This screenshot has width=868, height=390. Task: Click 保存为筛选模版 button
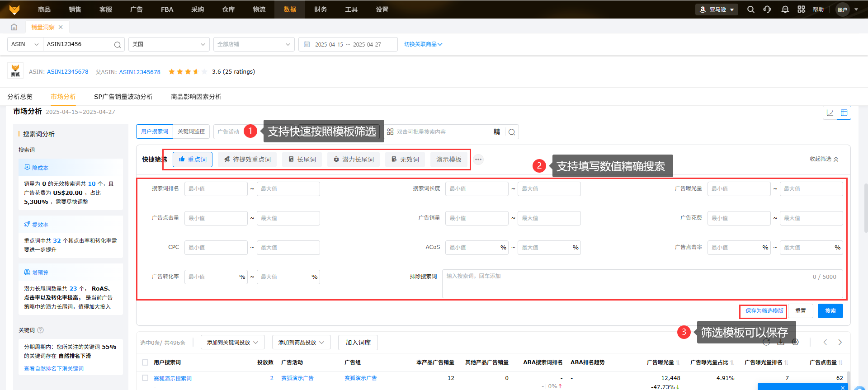pyautogui.click(x=763, y=311)
